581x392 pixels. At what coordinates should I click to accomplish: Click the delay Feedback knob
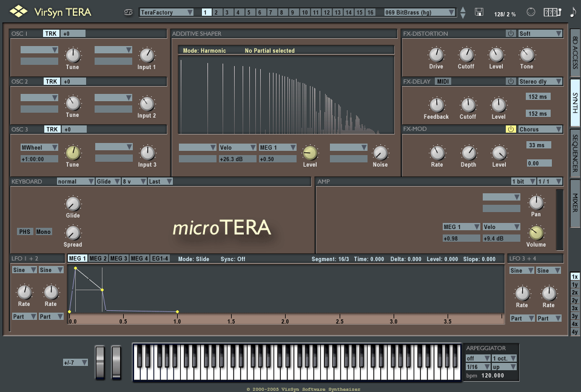(437, 105)
